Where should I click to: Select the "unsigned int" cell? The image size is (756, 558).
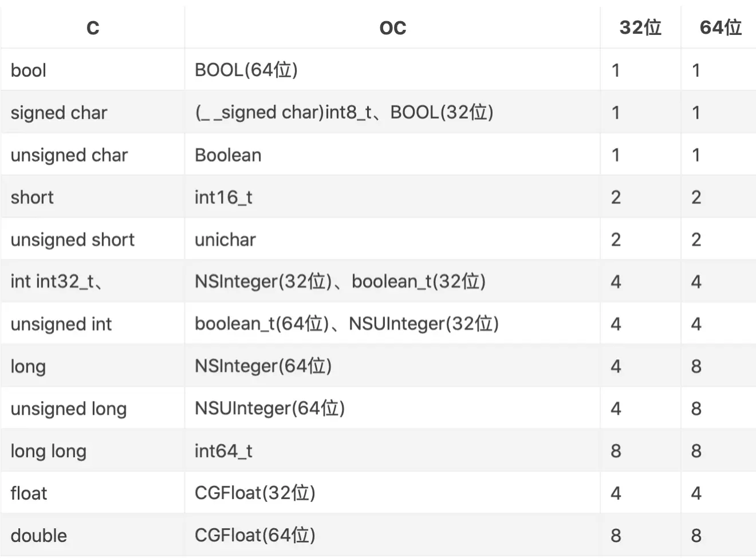[61, 324]
